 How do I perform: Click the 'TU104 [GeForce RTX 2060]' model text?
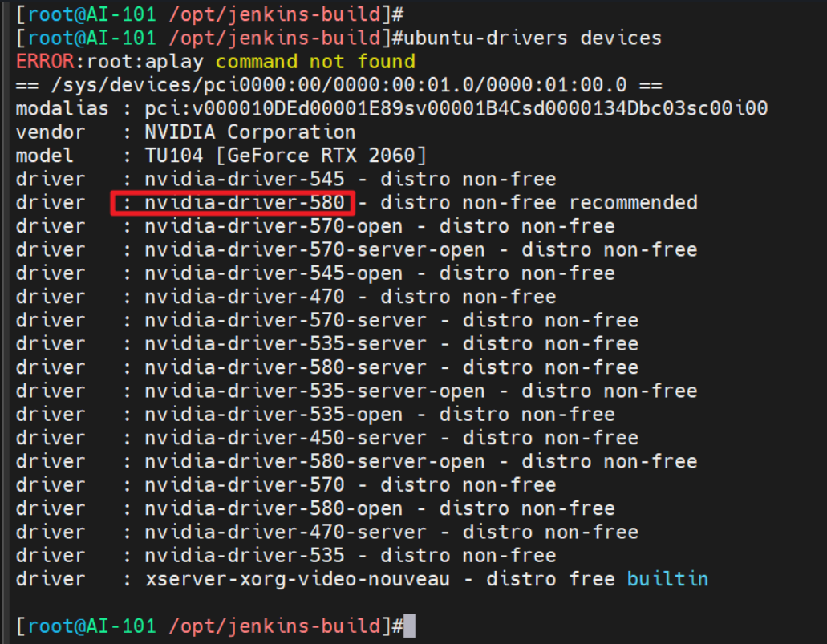pyautogui.click(x=286, y=156)
